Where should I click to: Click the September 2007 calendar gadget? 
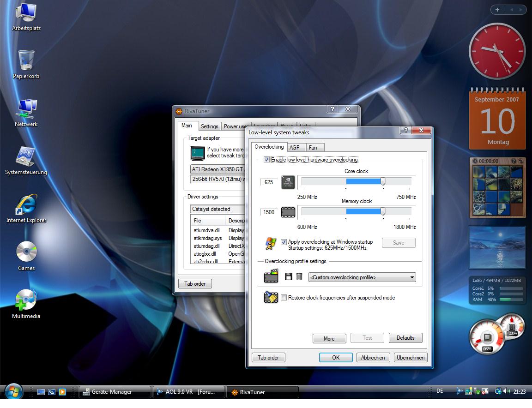click(x=497, y=119)
